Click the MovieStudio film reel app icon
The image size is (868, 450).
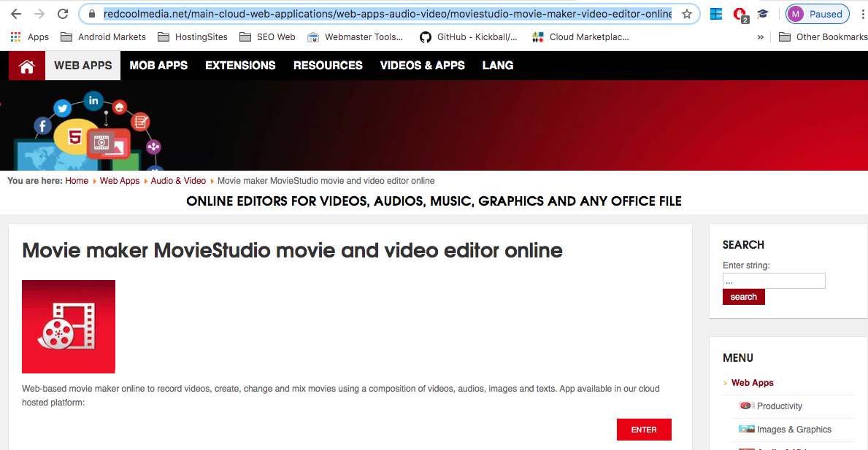coord(69,327)
